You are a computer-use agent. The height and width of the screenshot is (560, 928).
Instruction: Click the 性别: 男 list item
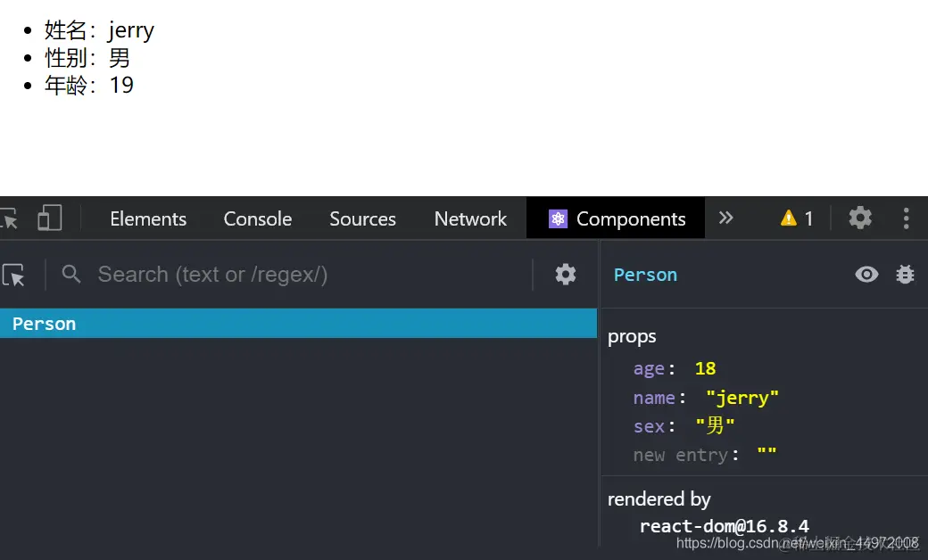[x=87, y=58]
